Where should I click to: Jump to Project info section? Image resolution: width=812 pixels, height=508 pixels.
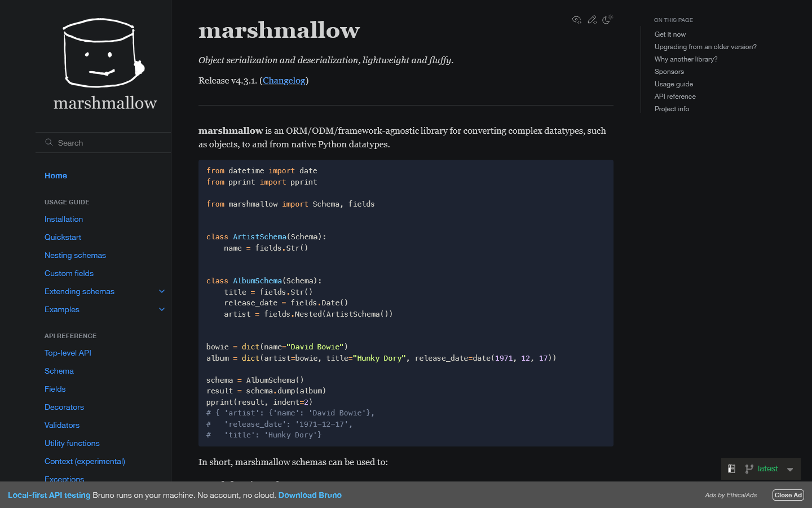click(672, 109)
